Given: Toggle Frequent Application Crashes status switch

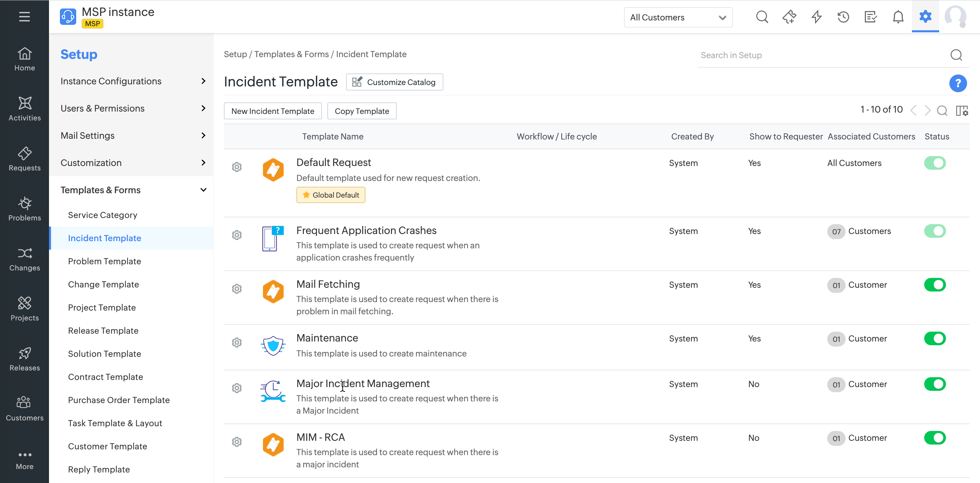Looking at the screenshot, I should (x=934, y=231).
